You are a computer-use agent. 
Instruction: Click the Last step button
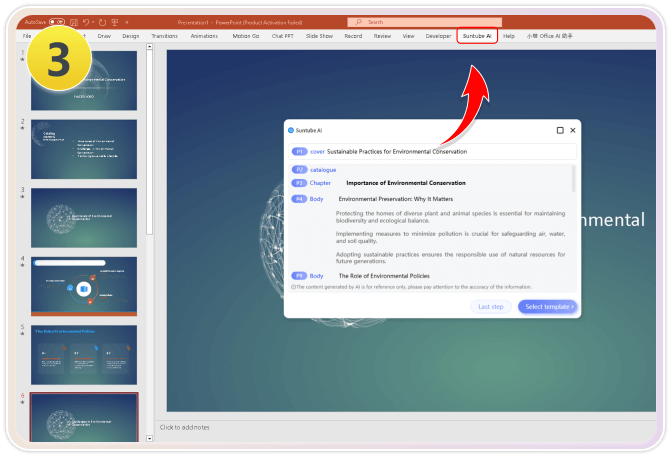491,307
